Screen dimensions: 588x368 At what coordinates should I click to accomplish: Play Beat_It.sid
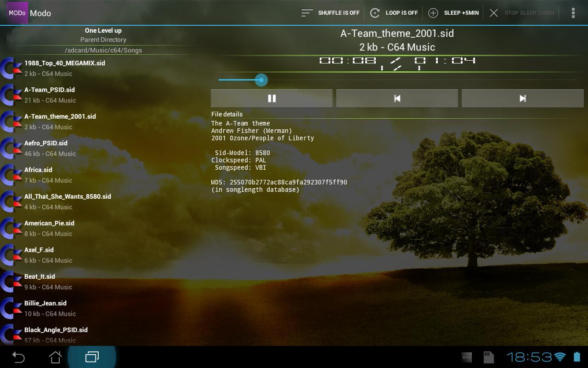[103, 282]
